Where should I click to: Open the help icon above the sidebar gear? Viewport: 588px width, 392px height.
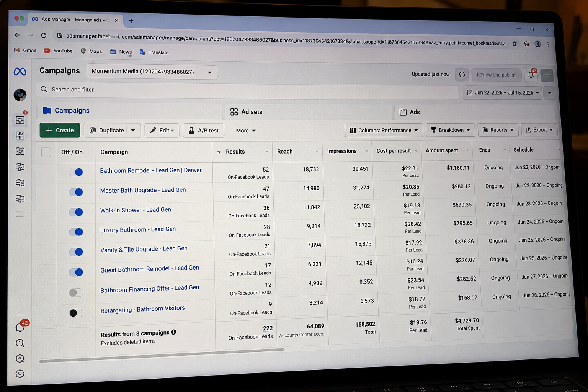tap(20, 358)
